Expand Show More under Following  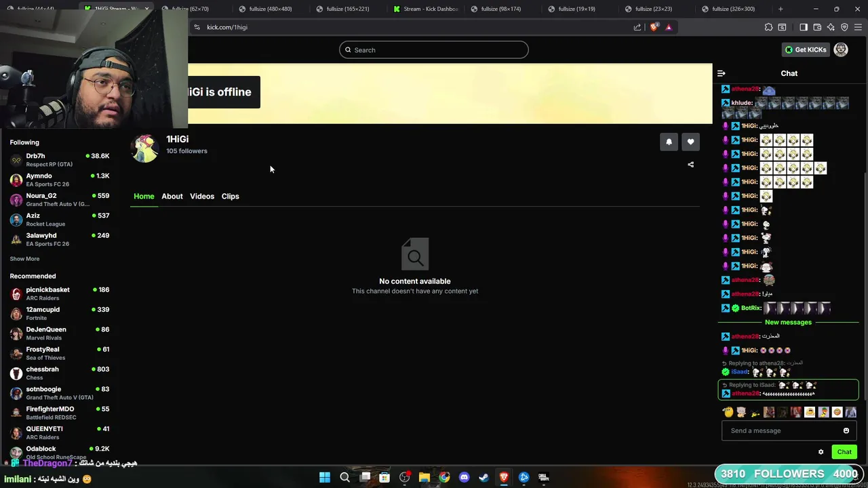point(24,259)
